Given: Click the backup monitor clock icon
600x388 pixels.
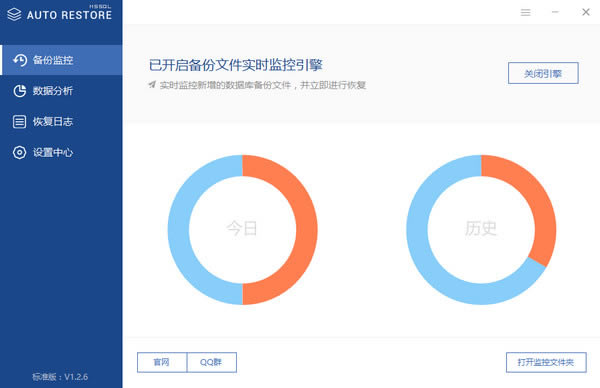Looking at the screenshot, I should click(x=20, y=60).
